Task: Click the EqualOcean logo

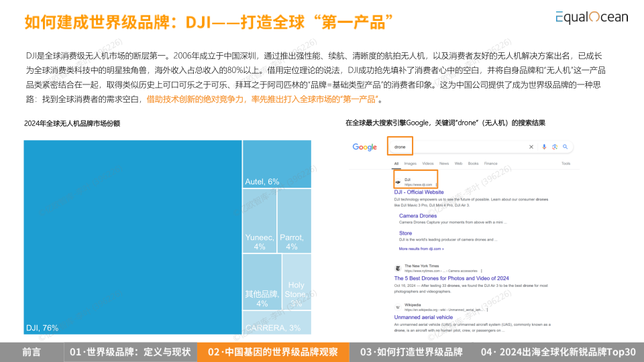Action: click(592, 17)
